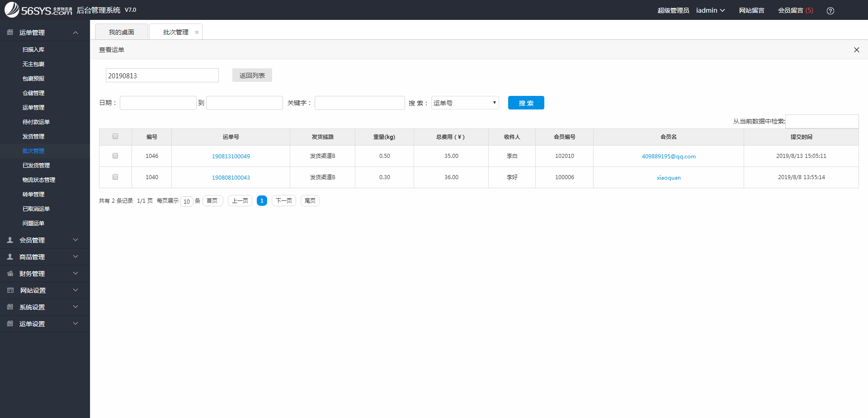Click the 搜索 search button
This screenshot has width=868, height=418.
pyautogui.click(x=526, y=103)
